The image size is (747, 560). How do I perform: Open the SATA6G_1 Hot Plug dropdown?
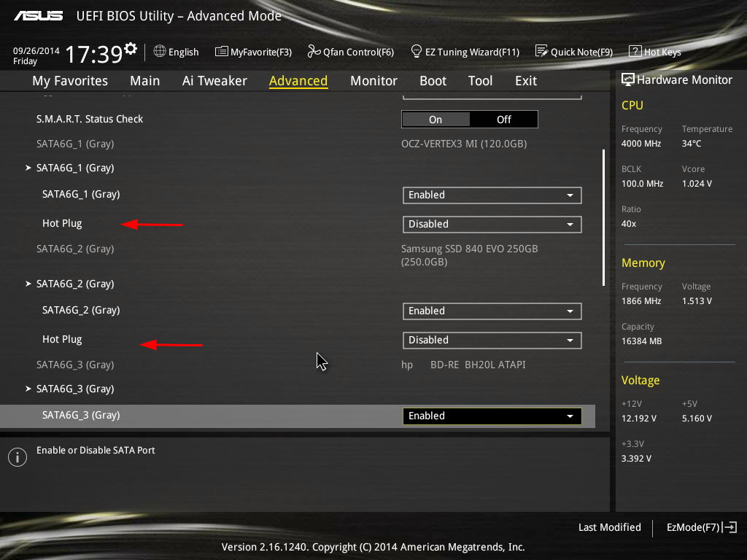click(492, 224)
